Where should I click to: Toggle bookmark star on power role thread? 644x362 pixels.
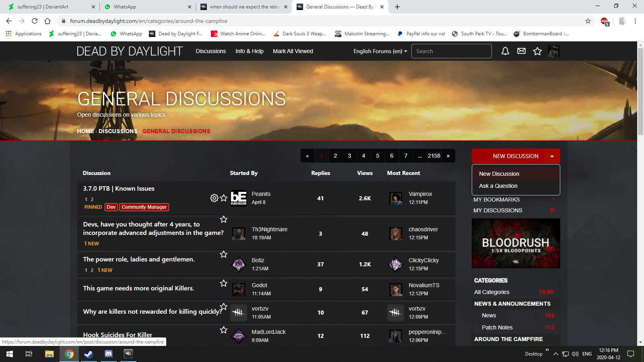(224, 254)
